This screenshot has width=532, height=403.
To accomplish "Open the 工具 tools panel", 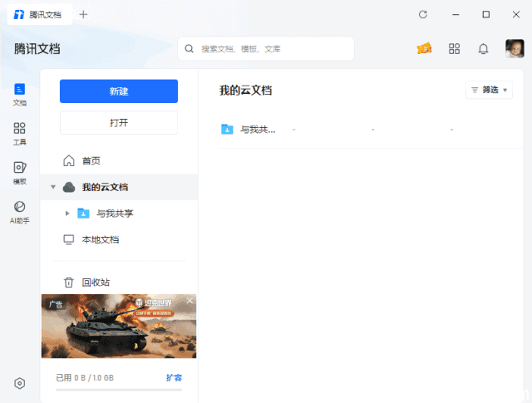I will tap(20, 133).
